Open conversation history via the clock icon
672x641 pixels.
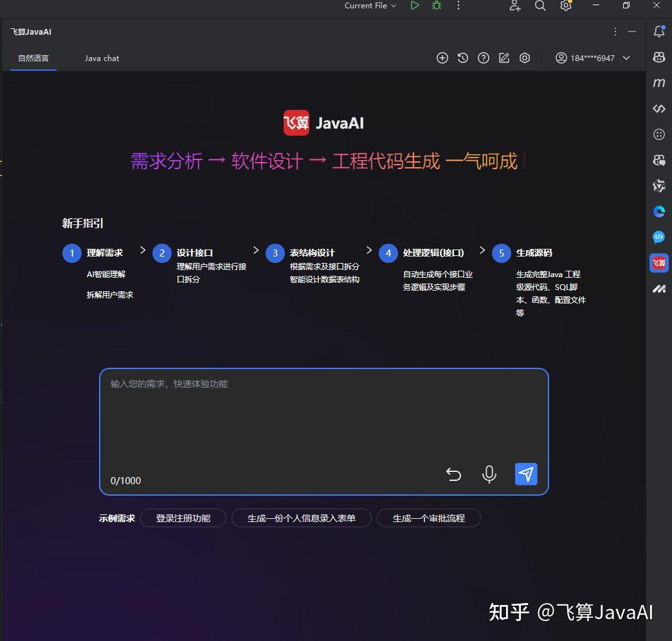[463, 58]
